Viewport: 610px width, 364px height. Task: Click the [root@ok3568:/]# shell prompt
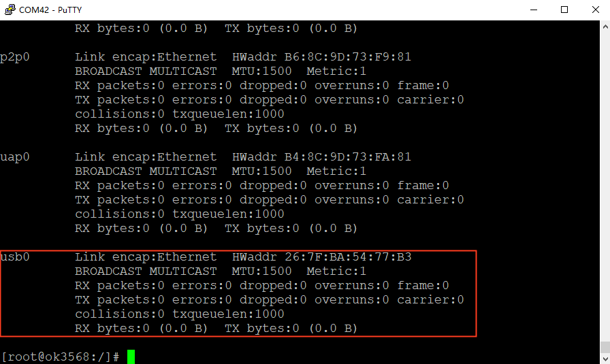click(61, 357)
